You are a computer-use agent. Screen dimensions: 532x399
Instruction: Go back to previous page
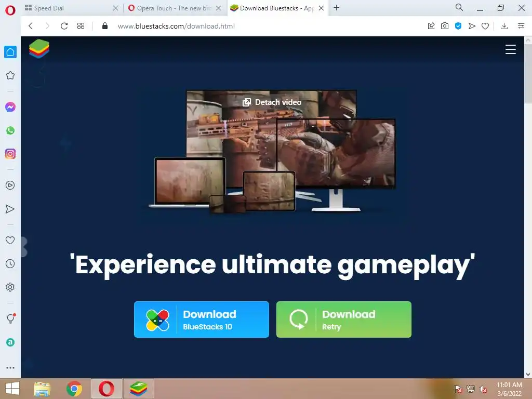(x=31, y=26)
